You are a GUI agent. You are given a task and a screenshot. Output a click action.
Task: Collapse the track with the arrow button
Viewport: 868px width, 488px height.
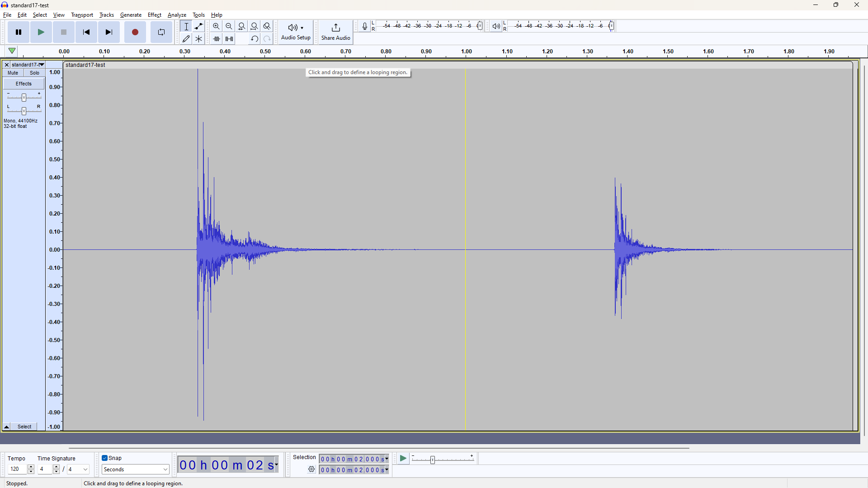pyautogui.click(x=7, y=427)
